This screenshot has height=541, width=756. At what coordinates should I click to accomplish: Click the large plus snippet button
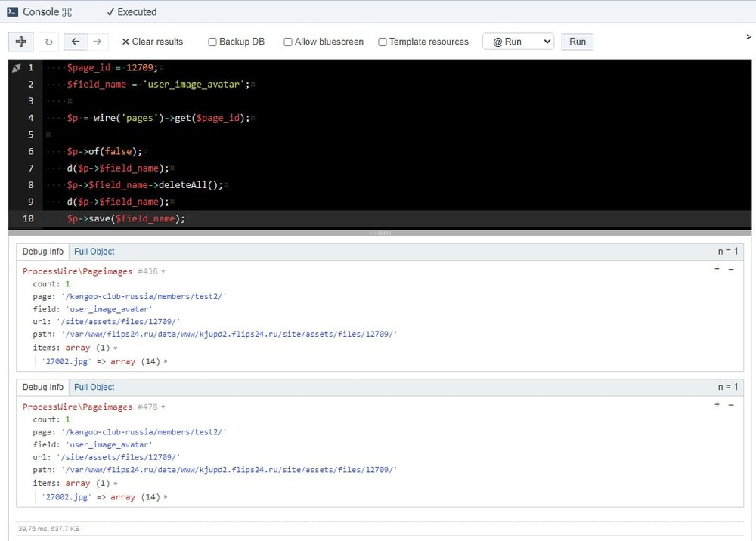[21, 42]
